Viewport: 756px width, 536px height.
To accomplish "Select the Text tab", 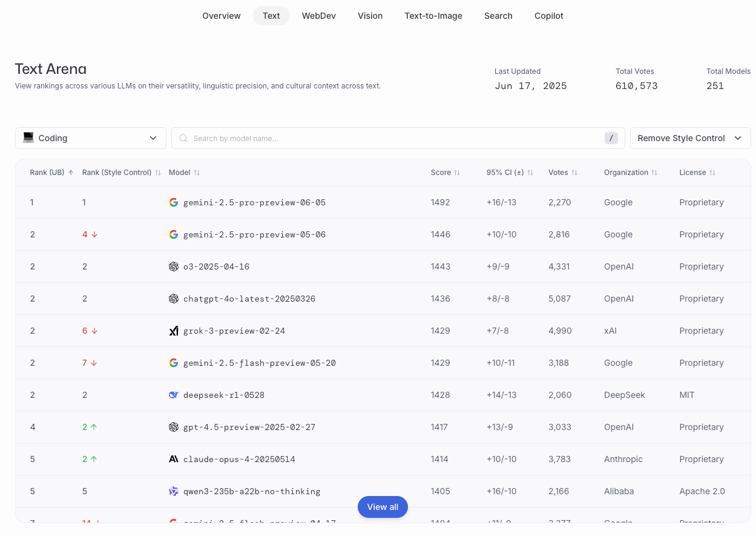I will click(271, 16).
